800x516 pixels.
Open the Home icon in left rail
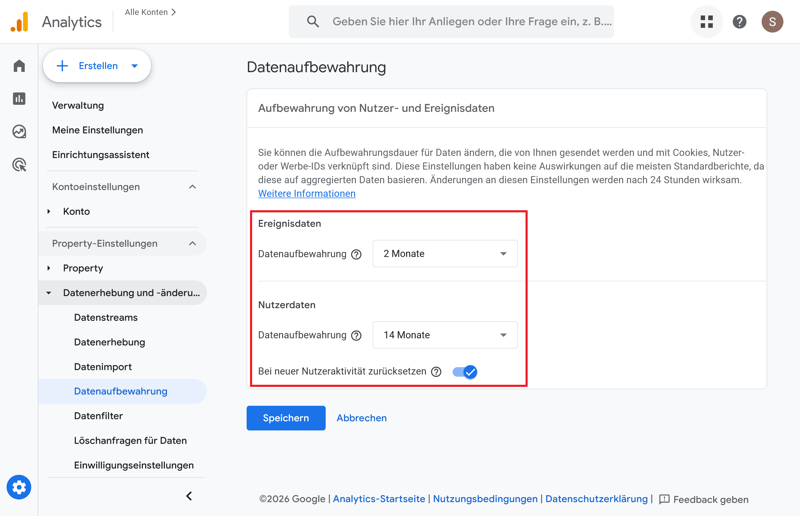tap(19, 66)
